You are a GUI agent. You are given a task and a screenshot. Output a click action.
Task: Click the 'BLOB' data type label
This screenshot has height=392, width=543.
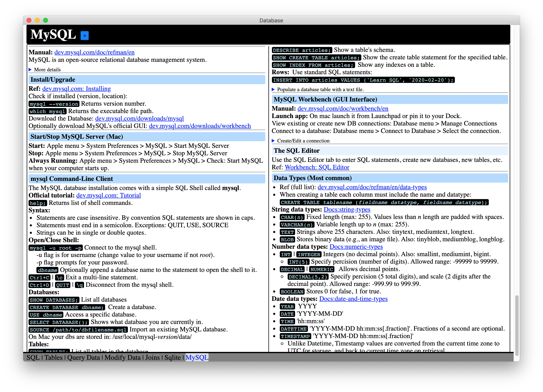click(x=287, y=239)
